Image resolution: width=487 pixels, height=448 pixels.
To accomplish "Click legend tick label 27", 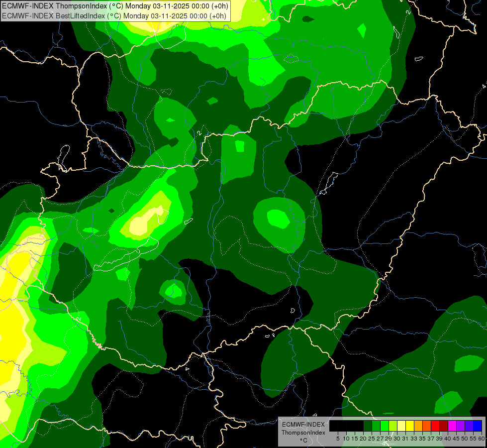I will point(380,439).
